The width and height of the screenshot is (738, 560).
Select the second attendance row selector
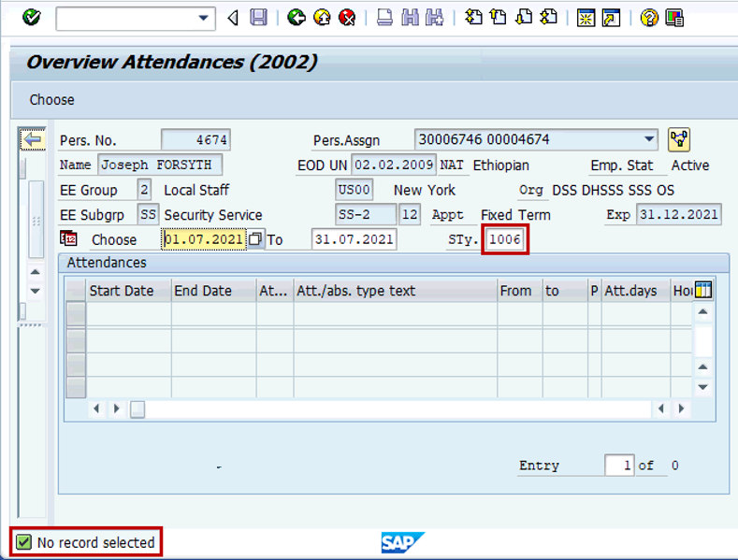point(76,339)
